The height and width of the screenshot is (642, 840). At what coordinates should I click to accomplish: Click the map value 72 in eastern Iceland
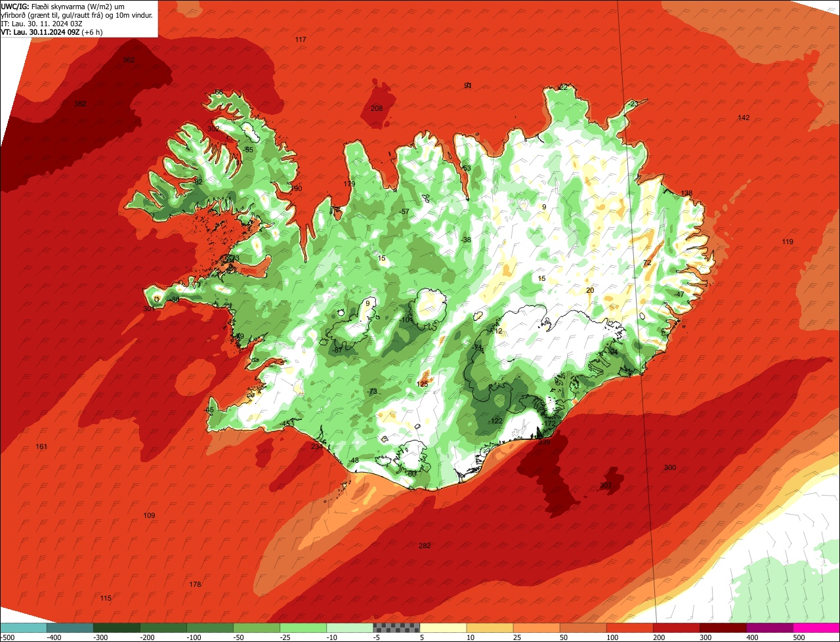click(x=647, y=263)
